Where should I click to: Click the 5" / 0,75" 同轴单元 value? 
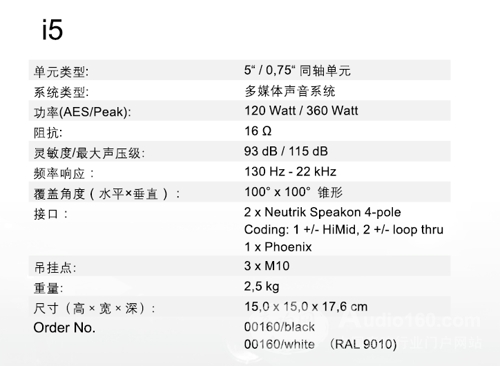point(297,70)
